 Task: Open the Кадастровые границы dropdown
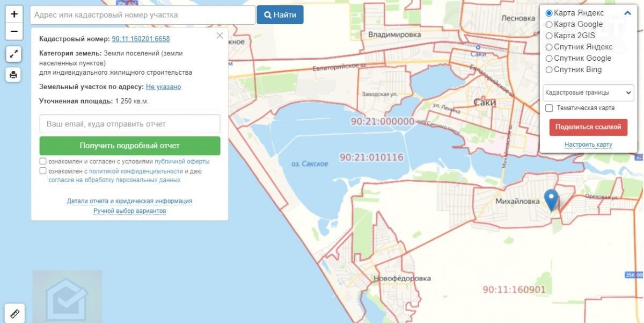pyautogui.click(x=588, y=93)
